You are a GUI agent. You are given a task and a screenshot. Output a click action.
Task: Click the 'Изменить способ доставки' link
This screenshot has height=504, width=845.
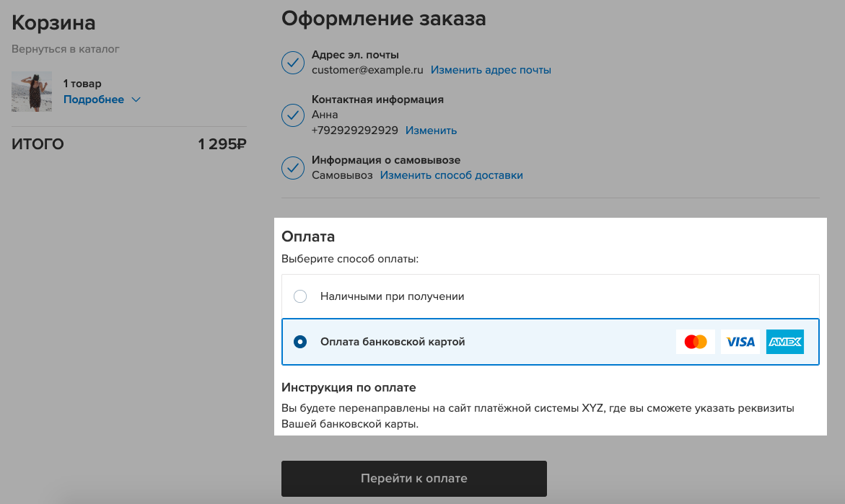pos(452,175)
